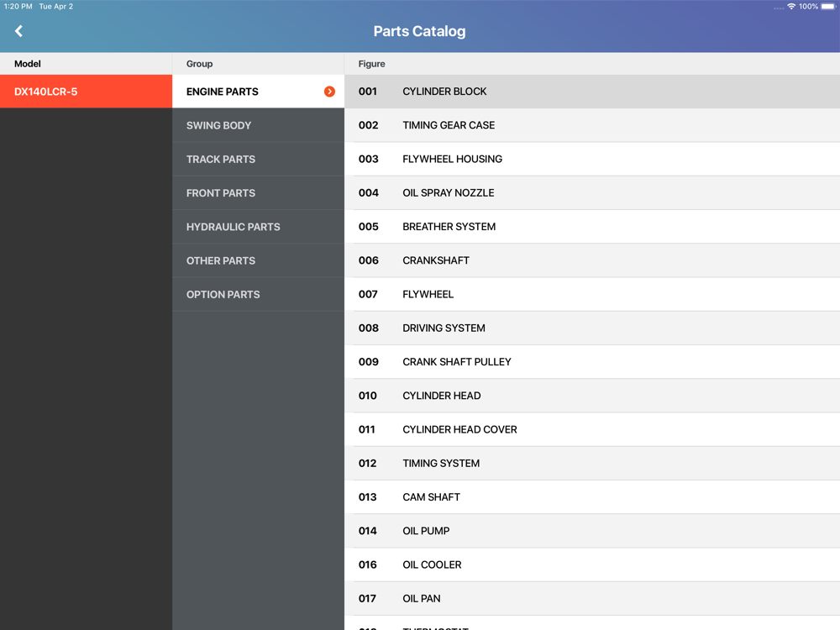This screenshot has height=630, width=840.
Task: Open figure 010 CYLINDER HEAD
Action: pos(592,396)
